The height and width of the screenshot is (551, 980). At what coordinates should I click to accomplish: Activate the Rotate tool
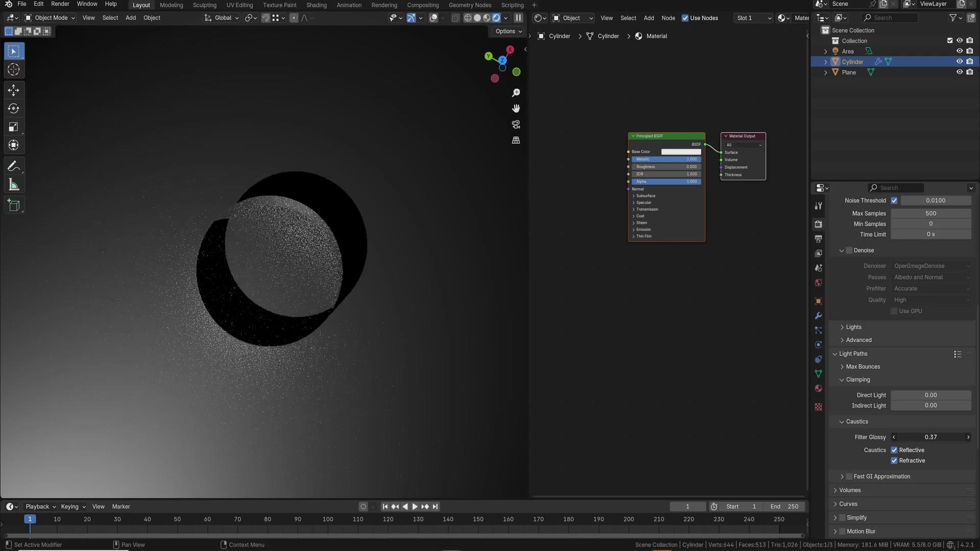pyautogui.click(x=14, y=109)
